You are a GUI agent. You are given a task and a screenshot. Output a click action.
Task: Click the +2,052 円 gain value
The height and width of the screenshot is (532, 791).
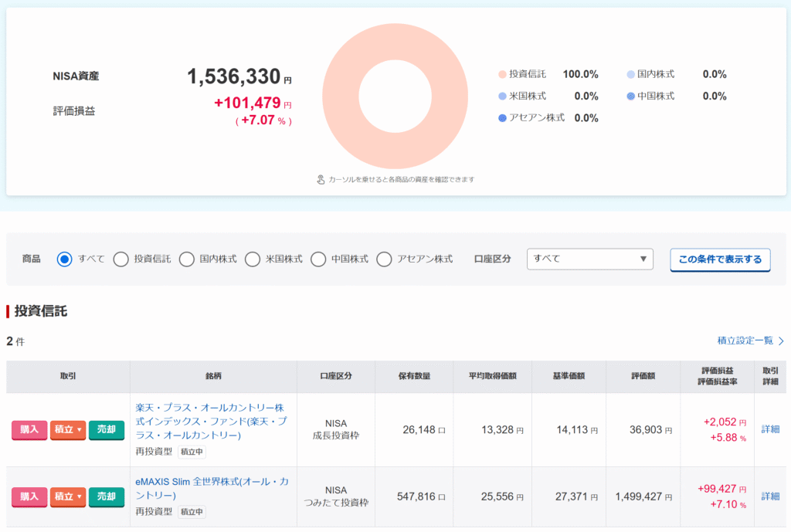click(725, 422)
